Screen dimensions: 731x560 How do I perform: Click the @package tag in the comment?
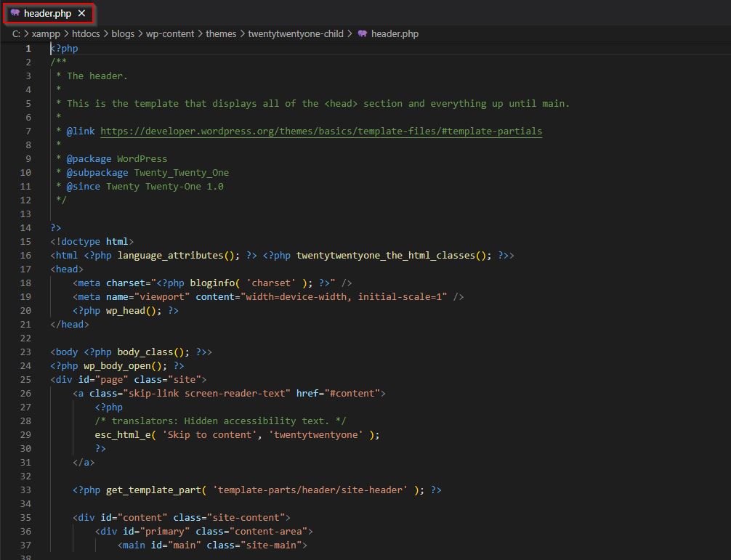pyautogui.click(x=89, y=159)
